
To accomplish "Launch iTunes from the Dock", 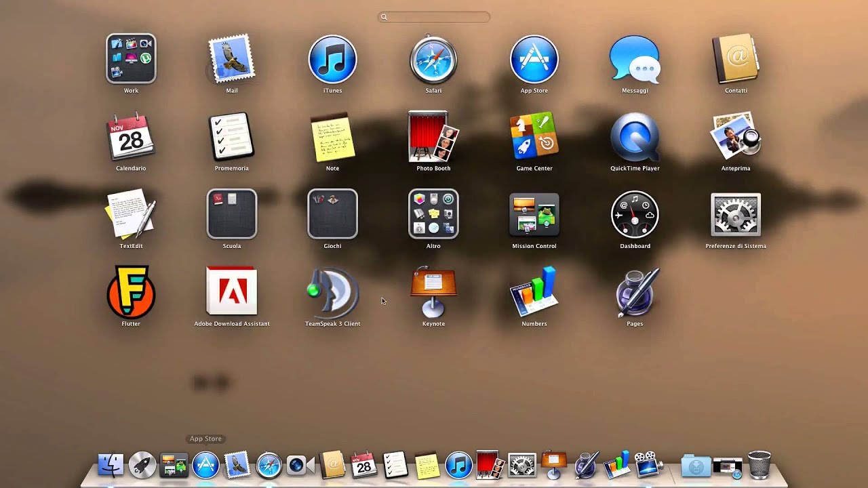I will (x=458, y=466).
